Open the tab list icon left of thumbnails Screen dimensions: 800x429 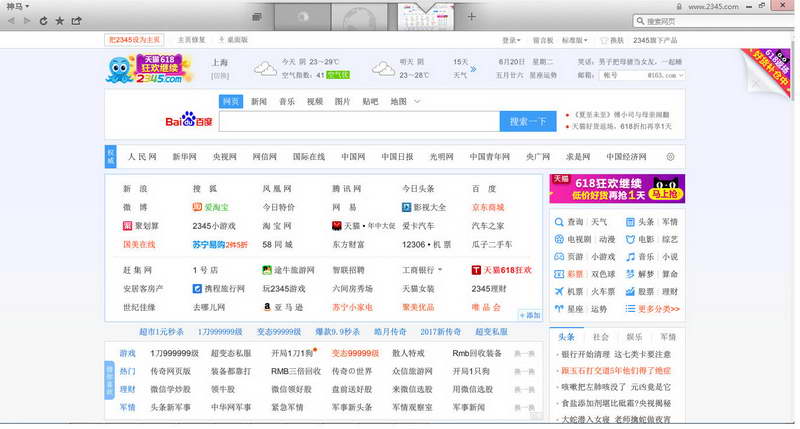[257, 17]
